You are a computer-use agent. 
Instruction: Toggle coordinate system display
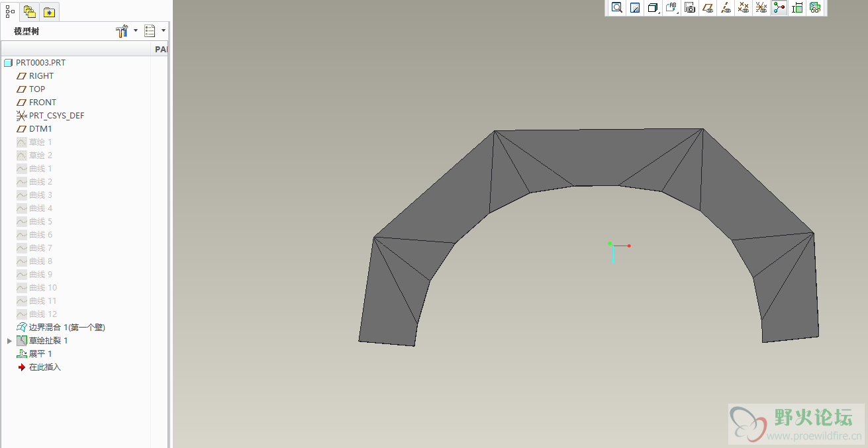[761, 8]
